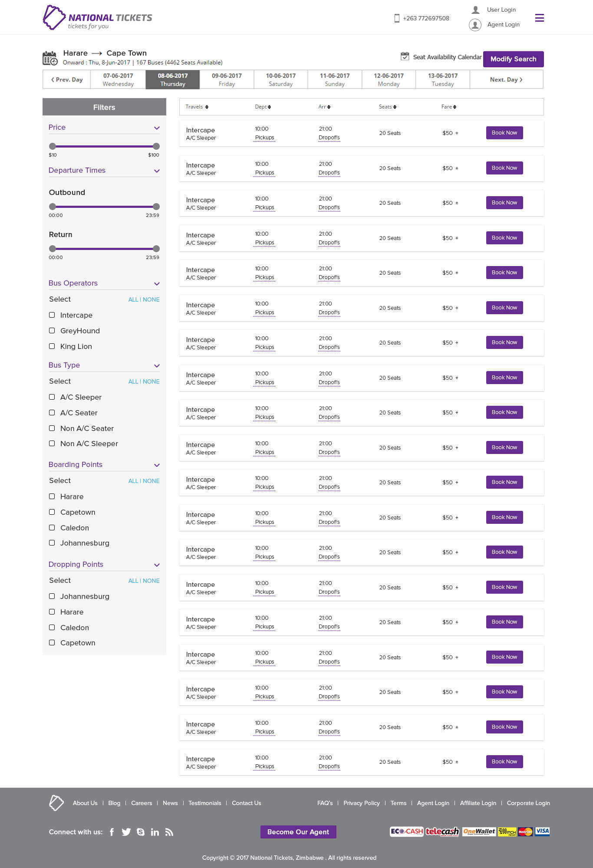
Task: Click the Seat Availability Calendar icon
Action: [x=405, y=56]
